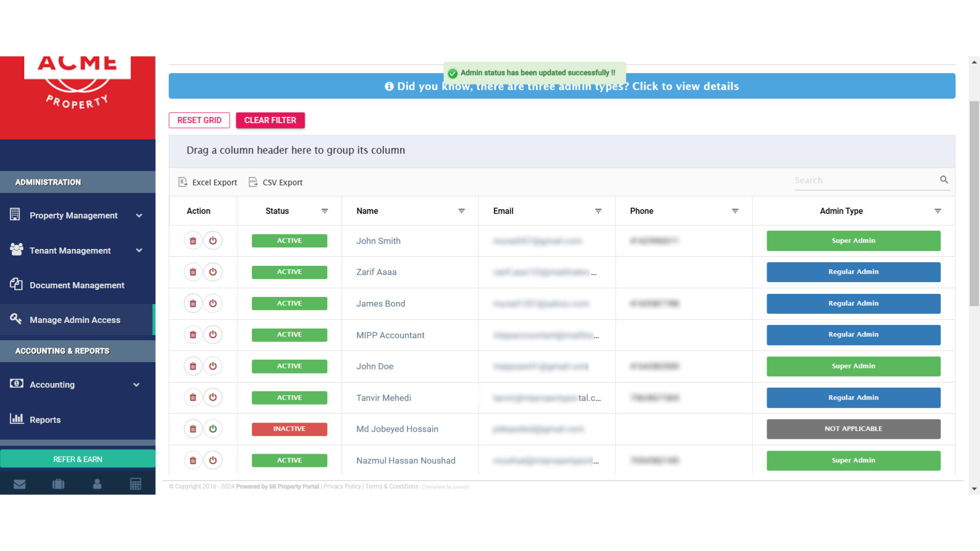Open Manage Admin Access page

pos(77,320)
